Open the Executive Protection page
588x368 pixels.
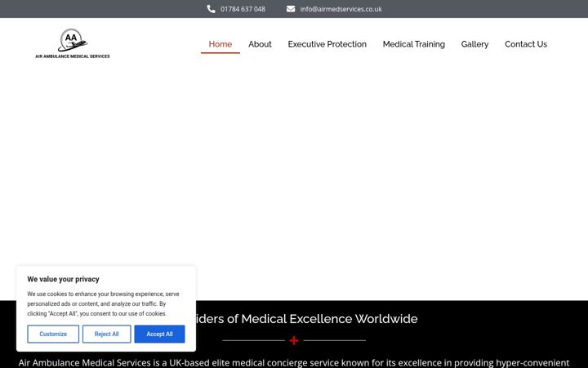coord(327,44)
